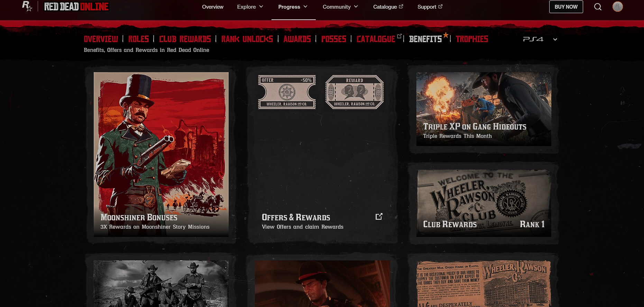
Task: Open the search magnifier icon
Action: (598, 7)
